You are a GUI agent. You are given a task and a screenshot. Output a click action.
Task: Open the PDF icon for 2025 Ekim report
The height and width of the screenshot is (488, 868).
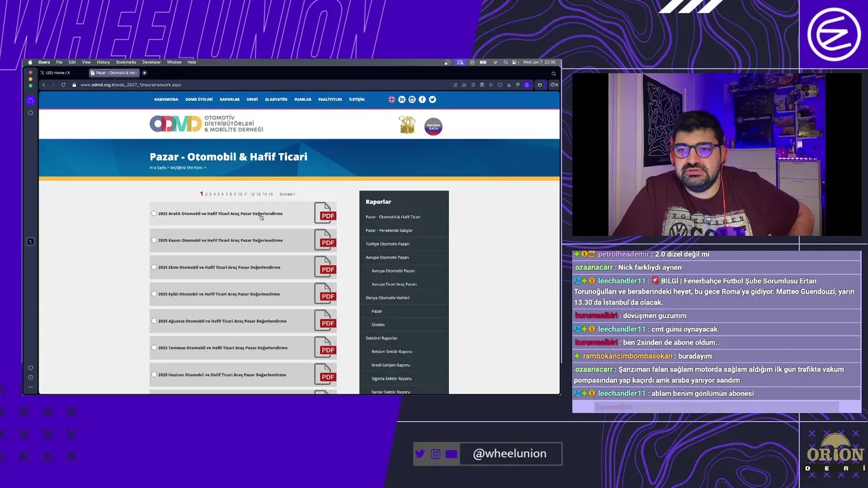(325, 266)
